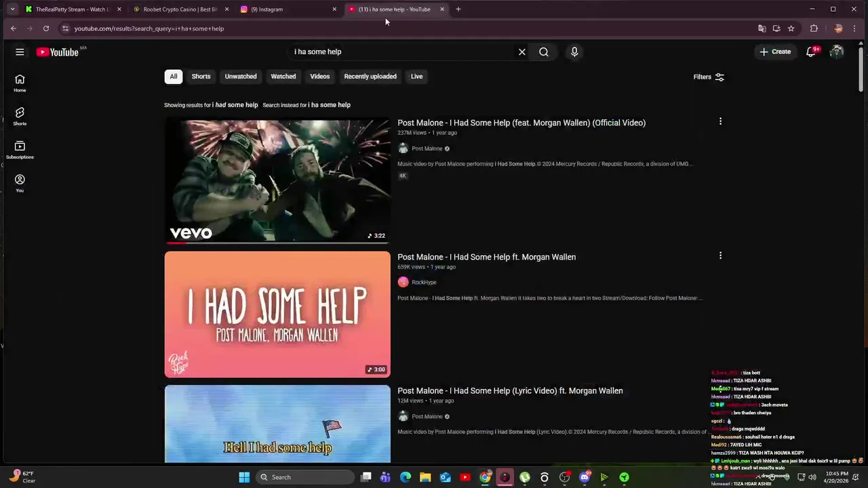Start voice search with the microphone
The width and height of the screenshot is (868, 488).
574,52
